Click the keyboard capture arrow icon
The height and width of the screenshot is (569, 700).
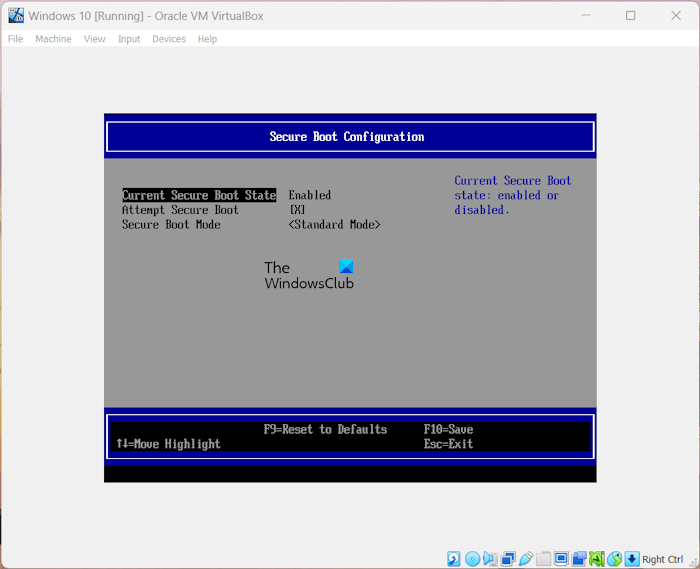(632, 559)
